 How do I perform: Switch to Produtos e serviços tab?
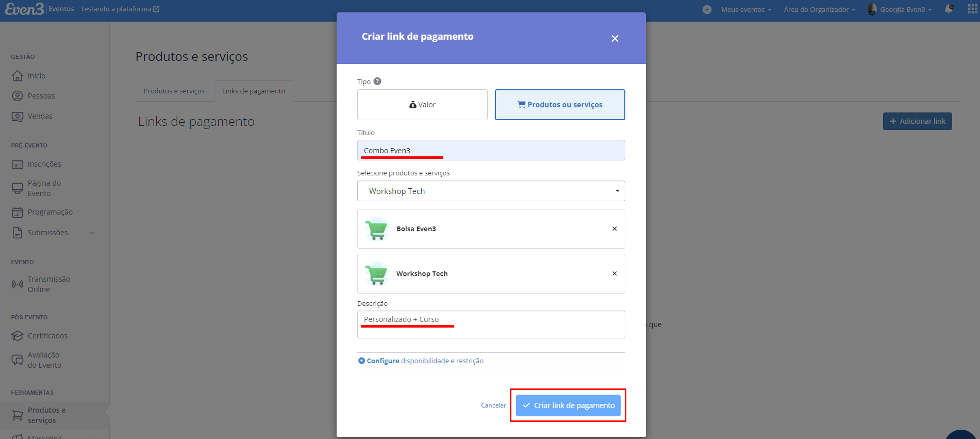pos(174,91)
